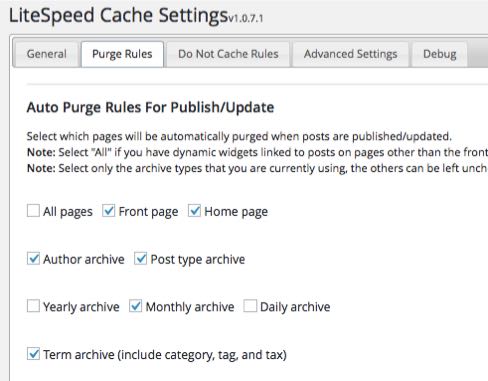Enable the All pages checkbox
Viewport: 488px width, 381px height.
33,211
